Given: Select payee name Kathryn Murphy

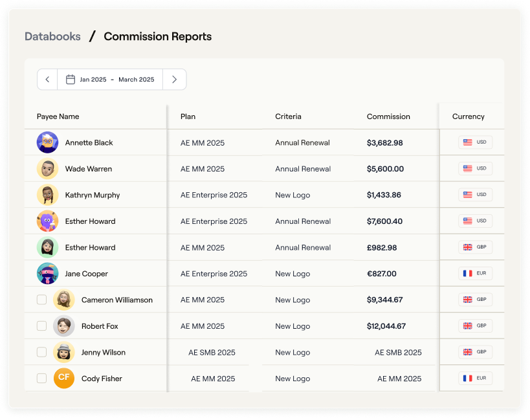Looking at the screenshot, I should (93, 195).
